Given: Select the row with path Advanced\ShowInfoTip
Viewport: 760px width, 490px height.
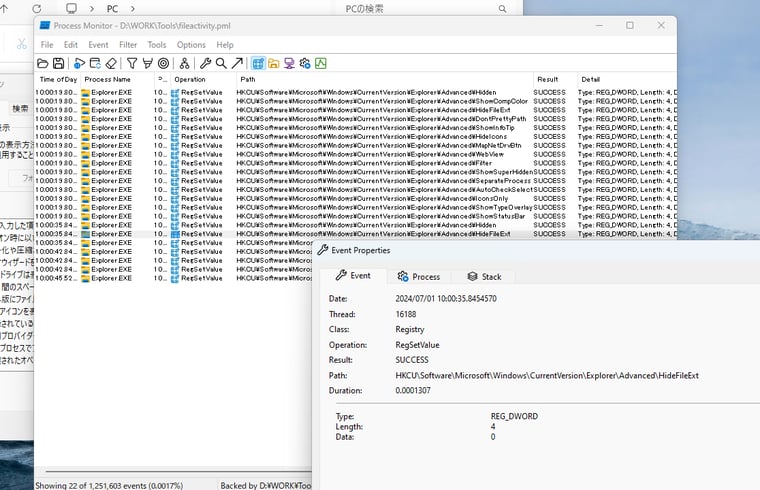Looking at the screenshot, I should [x=355, y=128].
